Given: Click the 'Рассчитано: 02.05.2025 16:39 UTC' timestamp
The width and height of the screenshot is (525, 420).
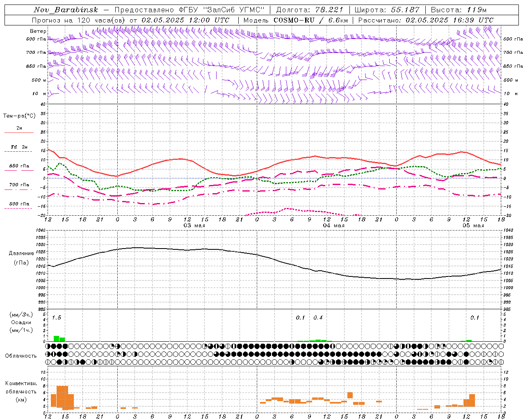Looking at the screenshot, I should pyautogui.click(x=426, y=20).
